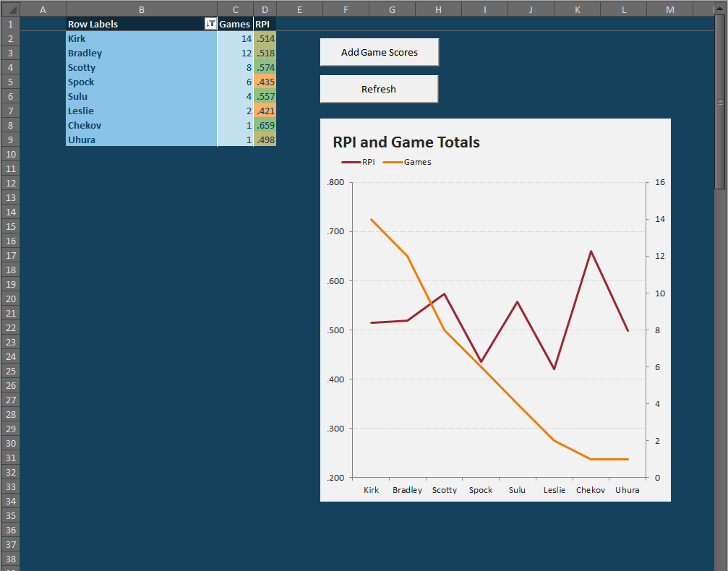The image size is (728, 571).
Task: Click the Refresh button
Action: [379, 88]
